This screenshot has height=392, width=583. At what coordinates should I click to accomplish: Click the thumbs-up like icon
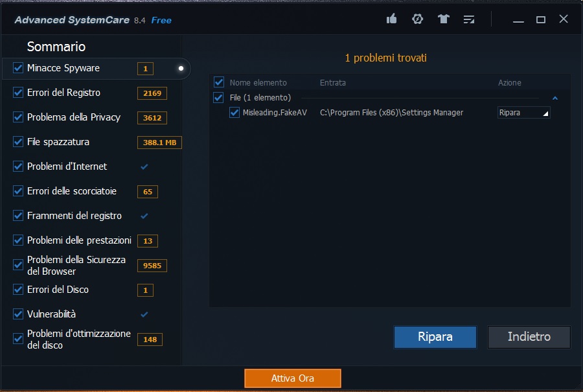[x=391, y=19]
